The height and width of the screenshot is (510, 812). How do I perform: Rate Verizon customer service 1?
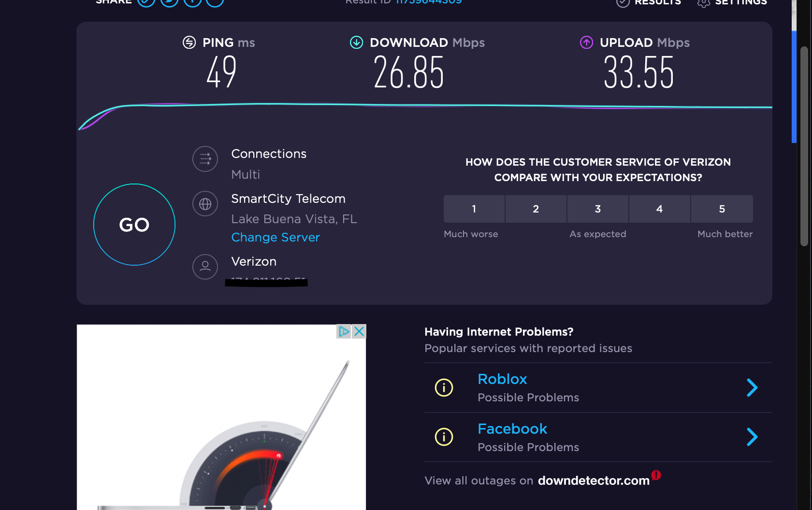[474, 209]
